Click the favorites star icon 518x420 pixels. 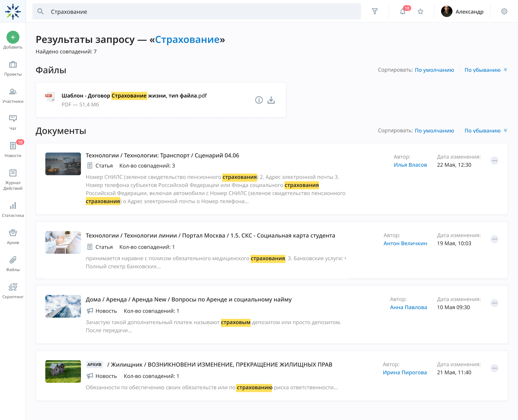pyautogui.click(x=420, y=12)
